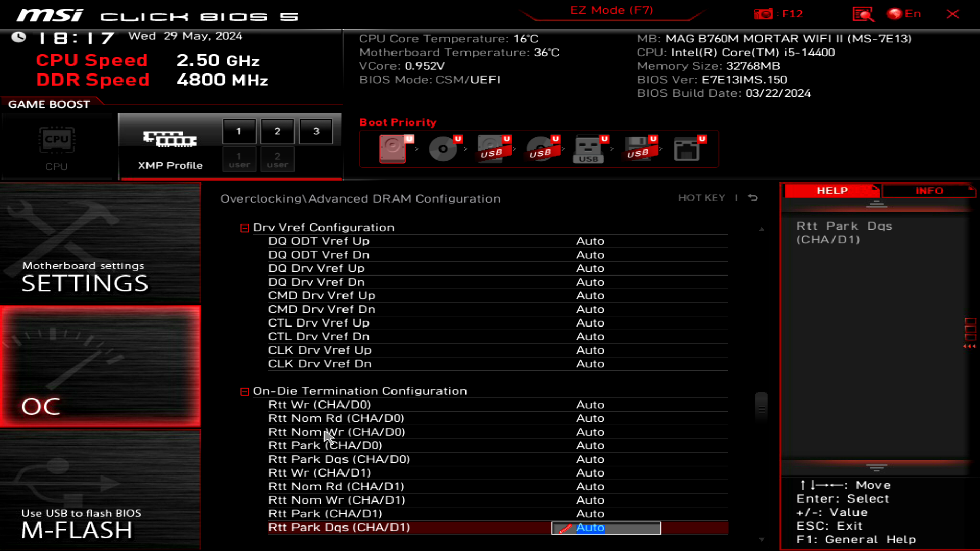Viewport: 980px width, 551px height.
Task: Open Rtt Park Dqs (CHA/D1) Auto field
Action: pos(606,528)
